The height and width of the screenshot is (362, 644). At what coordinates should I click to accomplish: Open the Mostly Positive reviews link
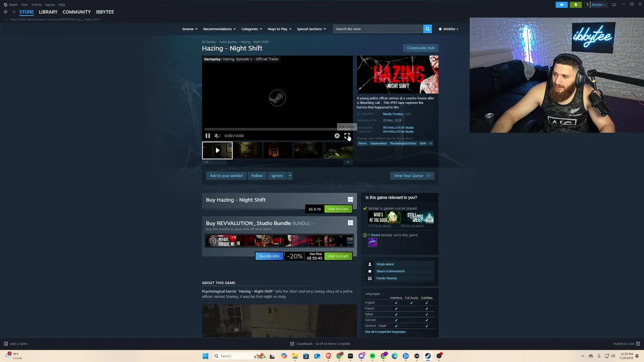[393, 114]
